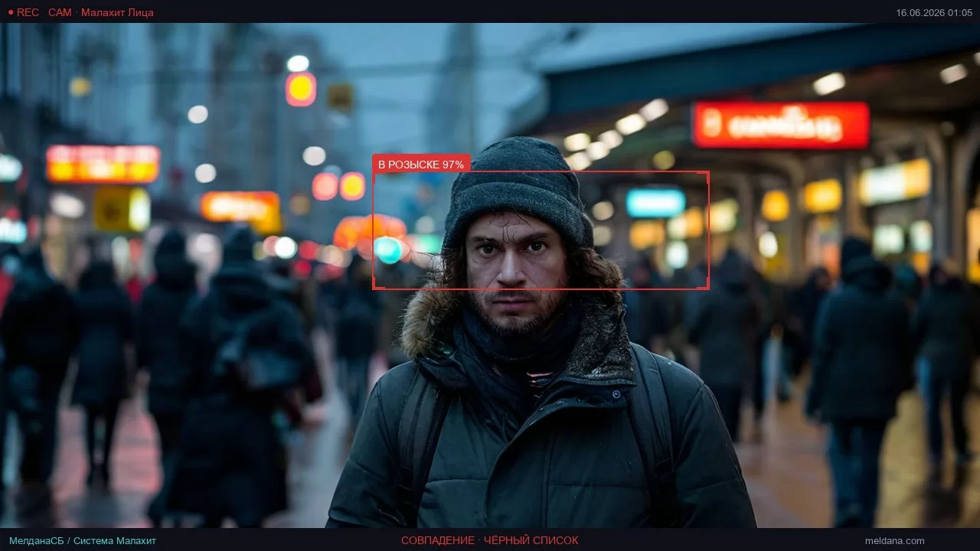
Task: Select the "СОВПАДЕНИЕ · ЧЁРНЫЙ СПИСОК" status
Action: 490,540
